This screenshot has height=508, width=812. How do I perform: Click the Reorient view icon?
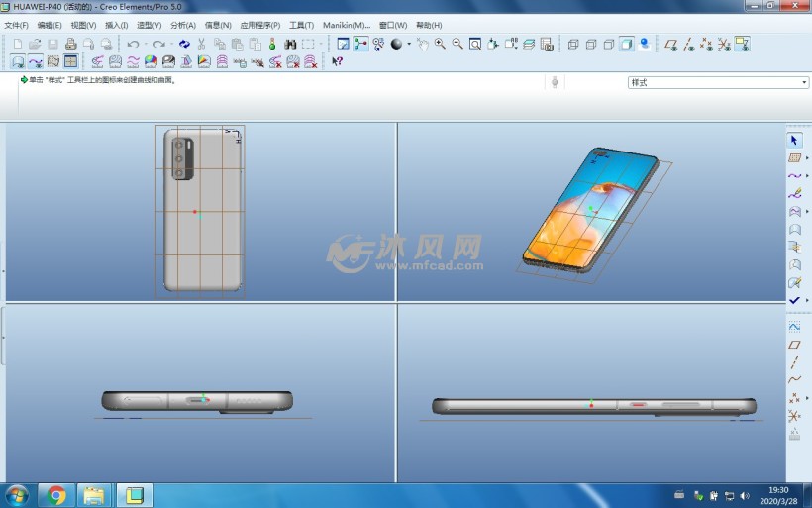point(493,44)
